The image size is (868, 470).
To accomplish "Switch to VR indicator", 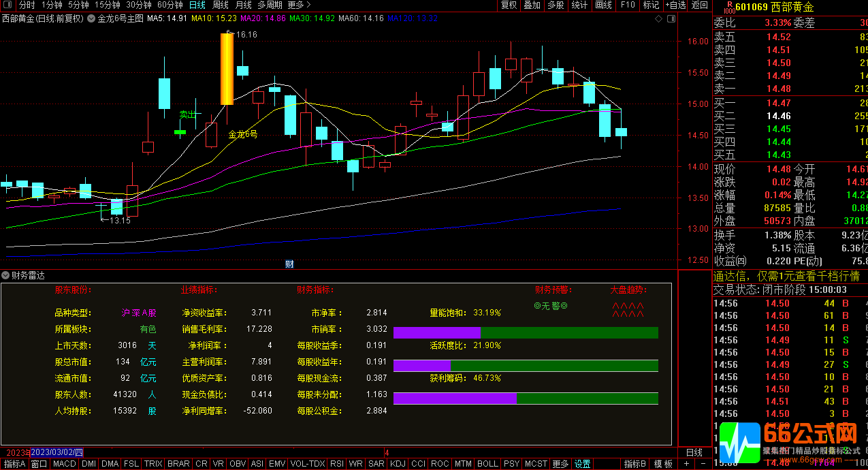I will point(219,464).
